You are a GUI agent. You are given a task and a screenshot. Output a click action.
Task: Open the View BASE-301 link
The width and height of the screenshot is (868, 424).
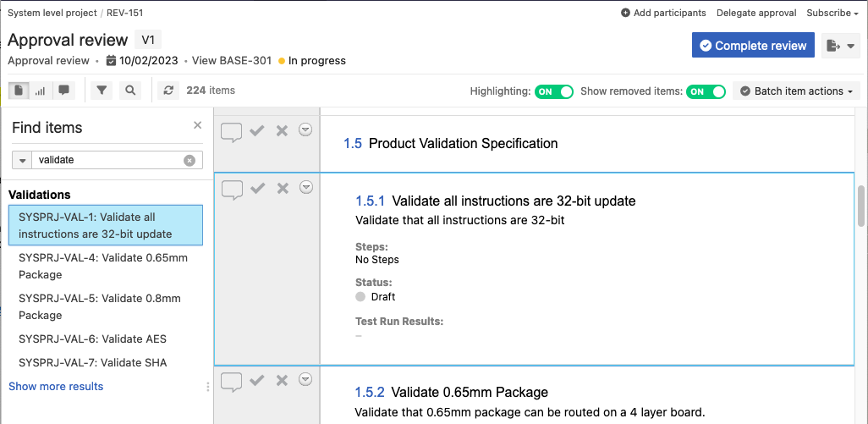232,61
